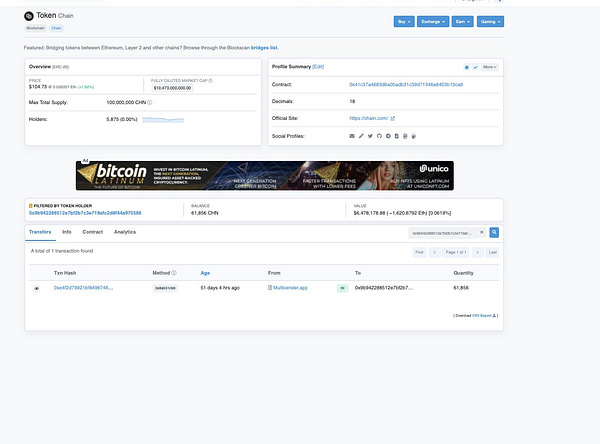Open the Twitter social profile icon
The width and height of the screenshot is (600, 444).
pyautogui.click(x=370, y=136)
